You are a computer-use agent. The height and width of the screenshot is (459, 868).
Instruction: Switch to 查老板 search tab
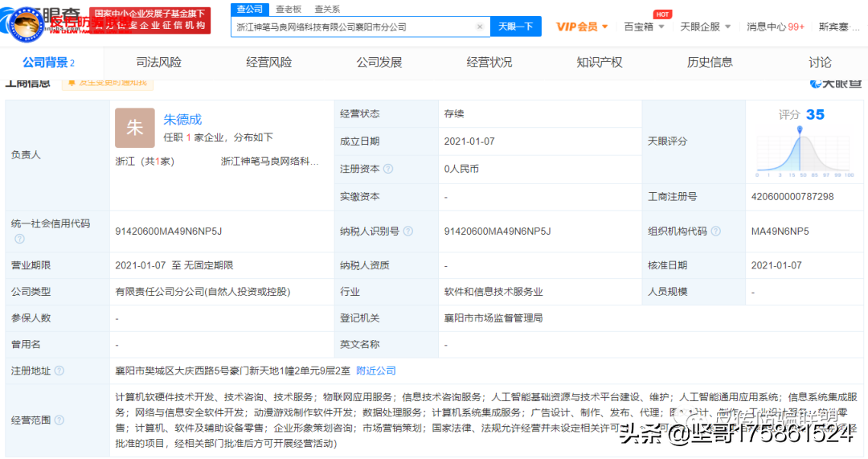click(289, 9)
